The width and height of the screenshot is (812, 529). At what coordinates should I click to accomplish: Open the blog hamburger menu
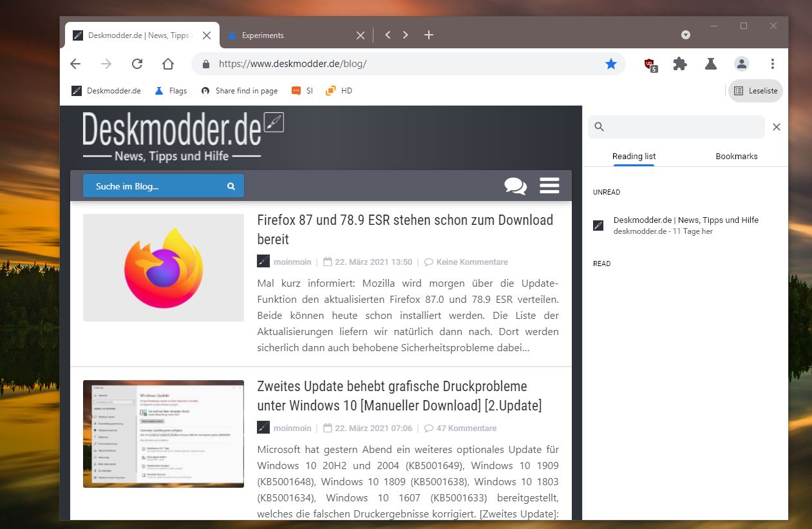coord(549,186)
